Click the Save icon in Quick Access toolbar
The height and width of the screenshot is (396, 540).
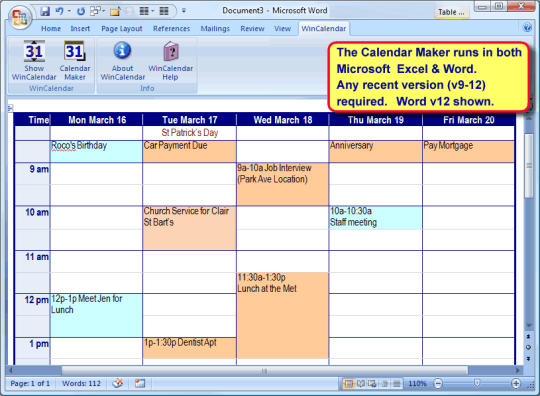pyautogui.click(x=45, y=11)
